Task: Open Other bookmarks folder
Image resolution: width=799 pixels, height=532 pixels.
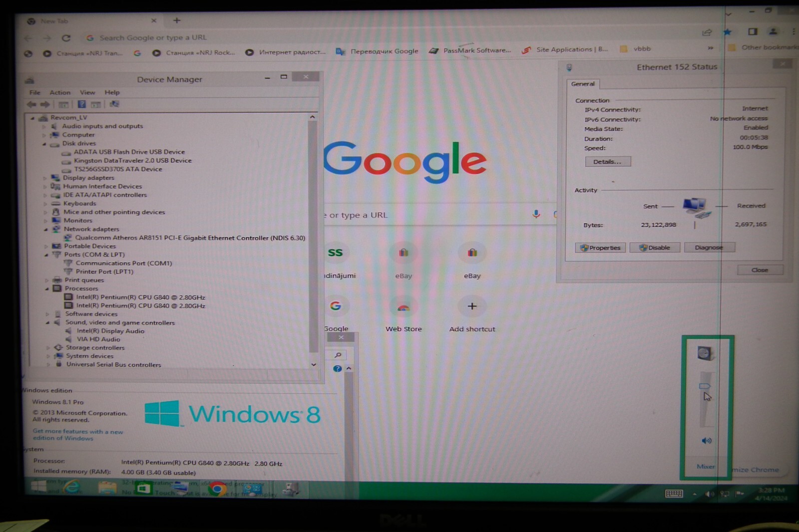Action: point(763,47)
